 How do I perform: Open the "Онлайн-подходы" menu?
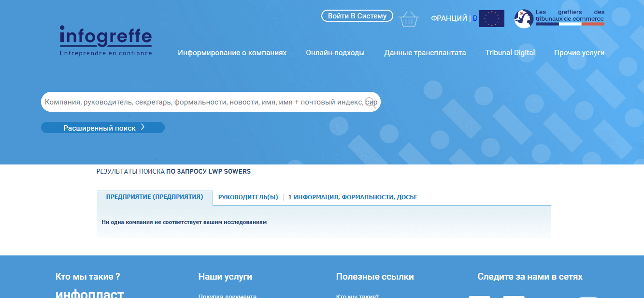pyautogui.click(x=335, y=53)
